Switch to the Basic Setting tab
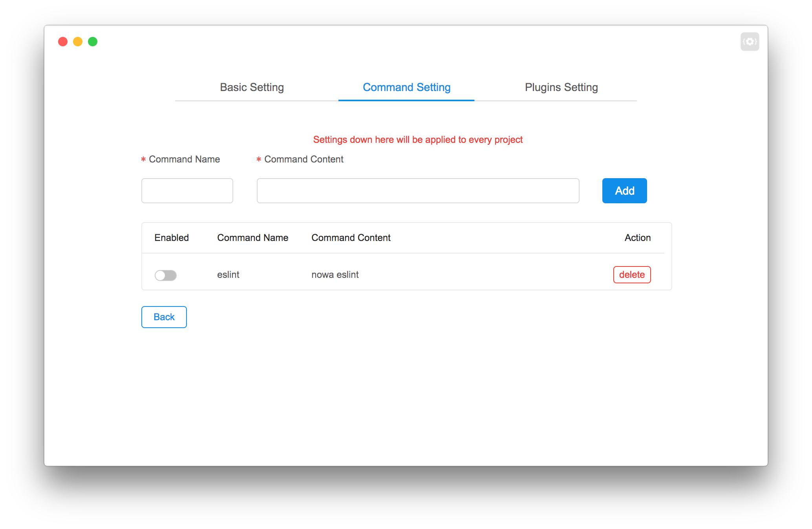 (x=252, y=87)
